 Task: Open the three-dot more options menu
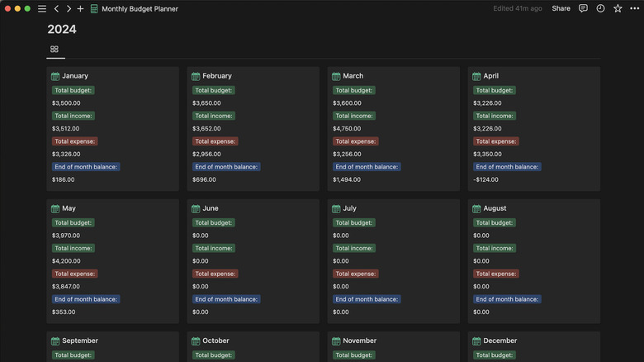coord(633,9)
